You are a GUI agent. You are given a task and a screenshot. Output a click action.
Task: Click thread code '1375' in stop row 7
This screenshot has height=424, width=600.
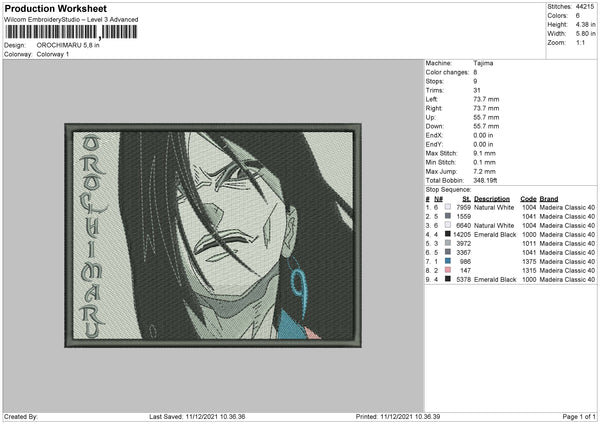click(x=529, y=262)
